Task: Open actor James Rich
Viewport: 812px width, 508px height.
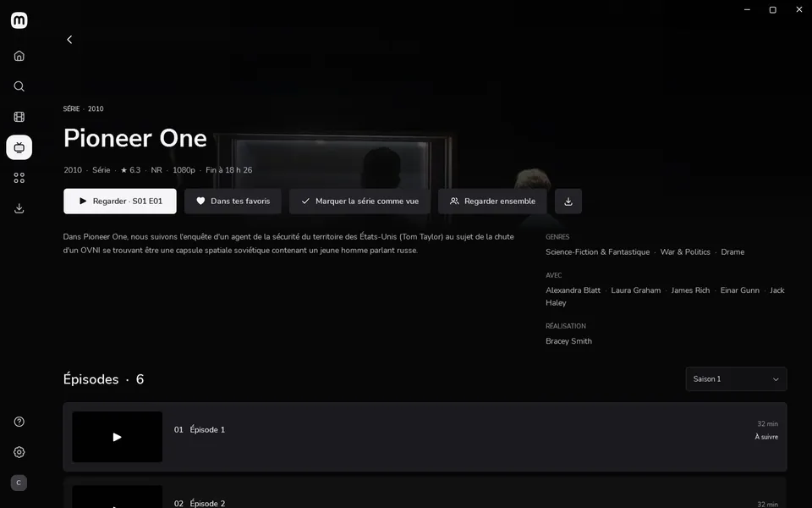Action: (690, 290)
